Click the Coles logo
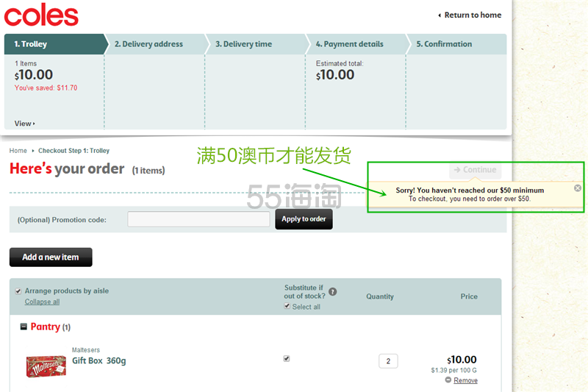The width and height of the screenshot is (588, 392). point(41,15)
